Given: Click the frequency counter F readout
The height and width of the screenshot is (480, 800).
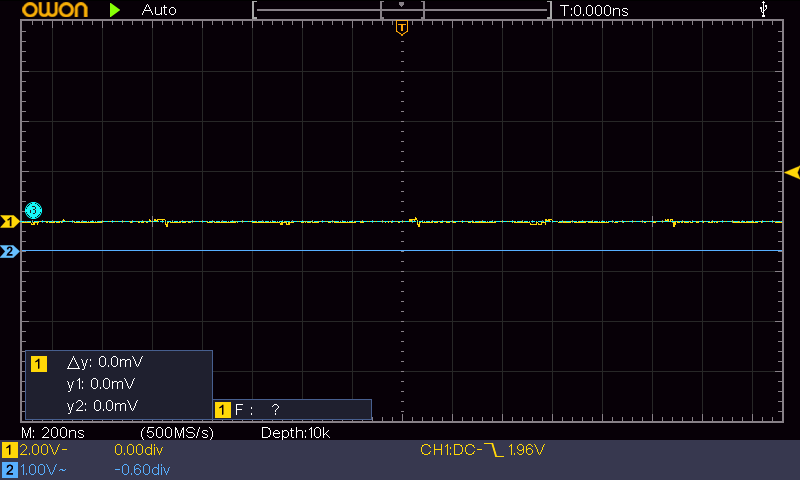Looking at the screenshot, I should 256,409.
